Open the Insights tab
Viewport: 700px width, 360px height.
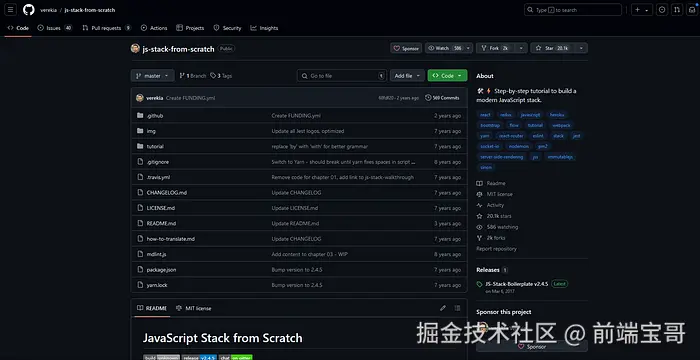[x=264, y=28]
